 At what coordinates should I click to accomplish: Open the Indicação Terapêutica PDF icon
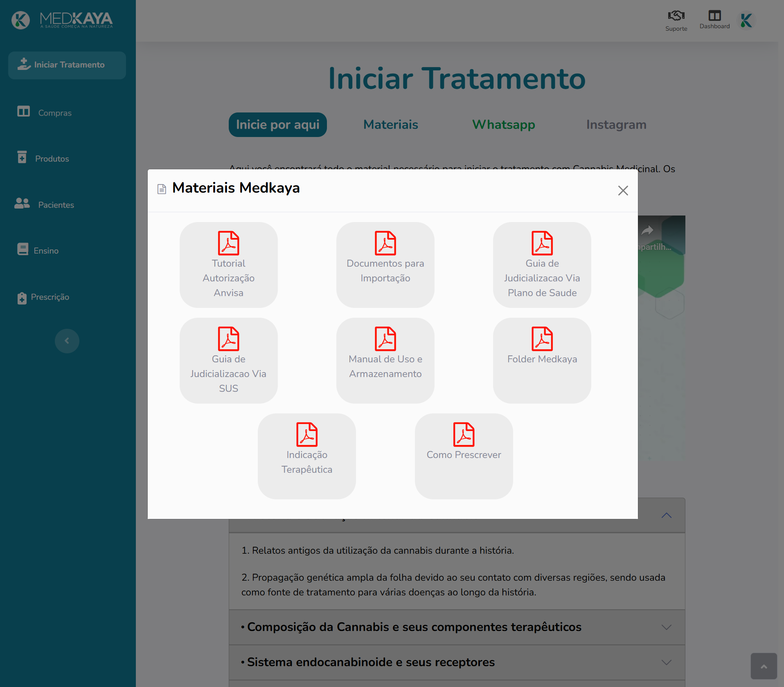coord(307,435)
